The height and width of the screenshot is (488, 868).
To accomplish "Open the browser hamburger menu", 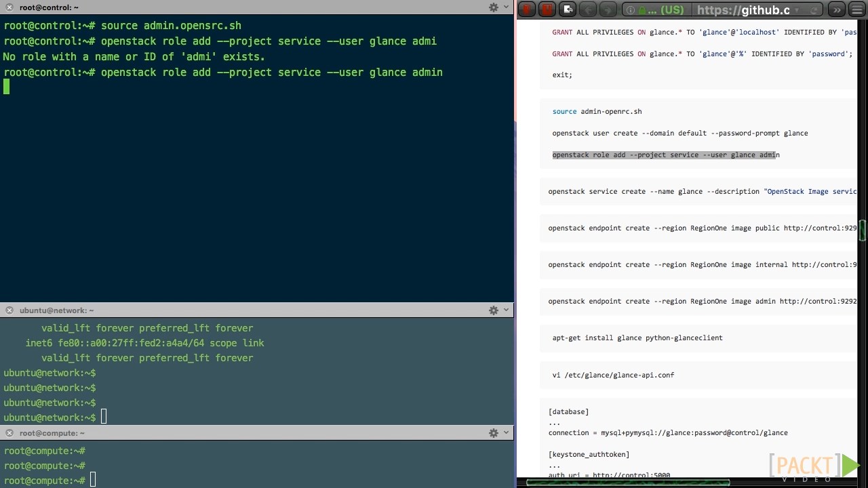I will click(x=857, y=9).
